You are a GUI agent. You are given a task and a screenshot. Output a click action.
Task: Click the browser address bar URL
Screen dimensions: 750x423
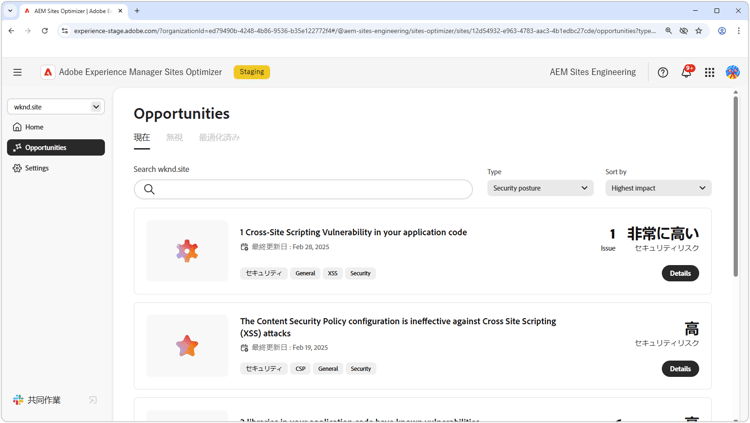[x=364, y=31]
